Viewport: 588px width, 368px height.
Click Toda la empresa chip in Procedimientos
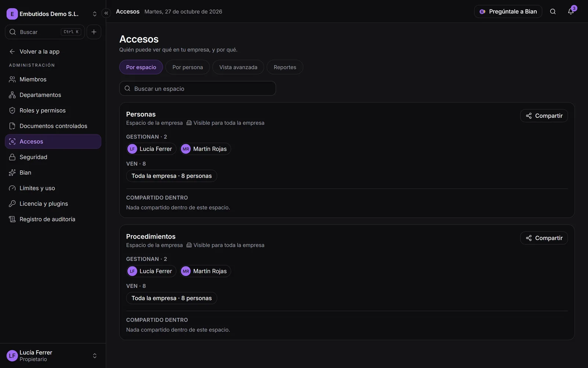172,298
